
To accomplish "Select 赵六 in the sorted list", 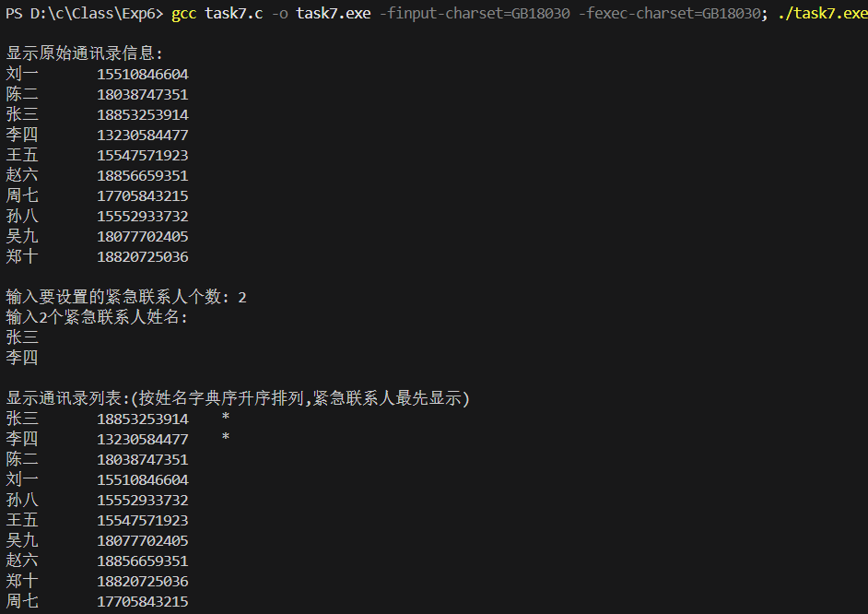I will point(22,561).
